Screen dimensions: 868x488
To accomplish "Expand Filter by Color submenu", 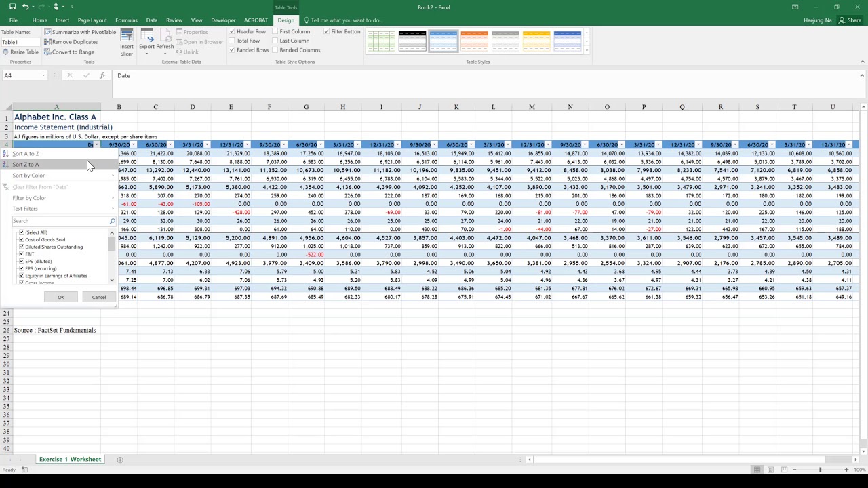I will pos(59,198).
